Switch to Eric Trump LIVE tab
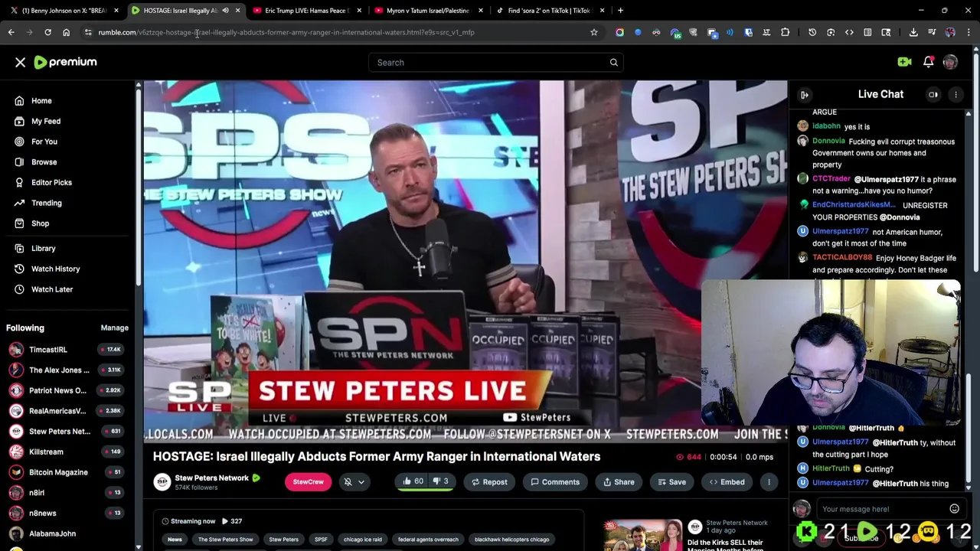Viewport: 980px width, 551px height. point(306,11)
